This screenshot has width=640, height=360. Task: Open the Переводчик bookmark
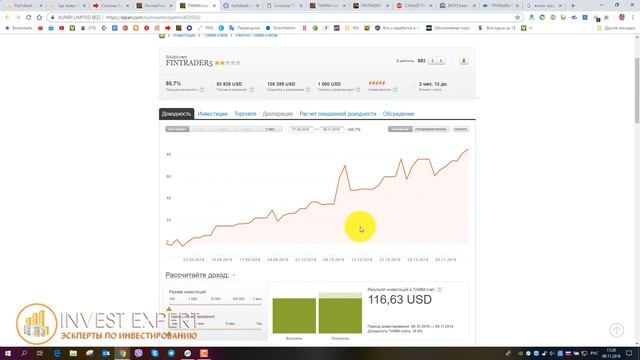pyautogui.click(x=244, y=28)
